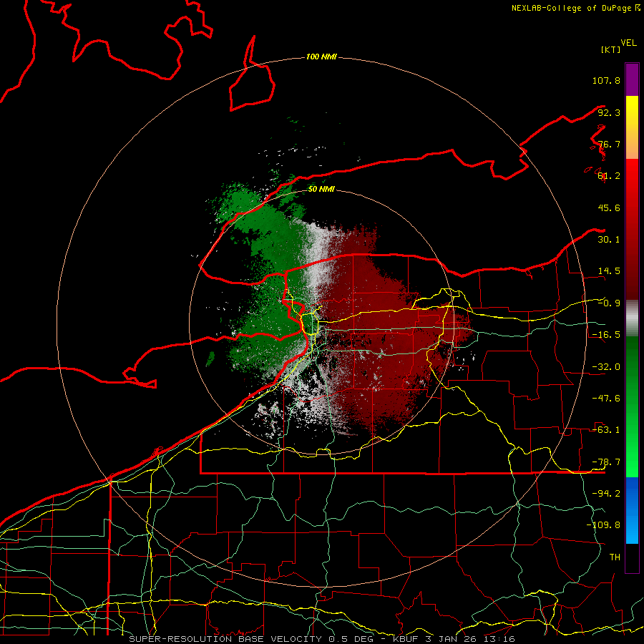Click the -0.9 velocity scale value
Viewport: 644px width, 644px height.
tap(609, 303)
